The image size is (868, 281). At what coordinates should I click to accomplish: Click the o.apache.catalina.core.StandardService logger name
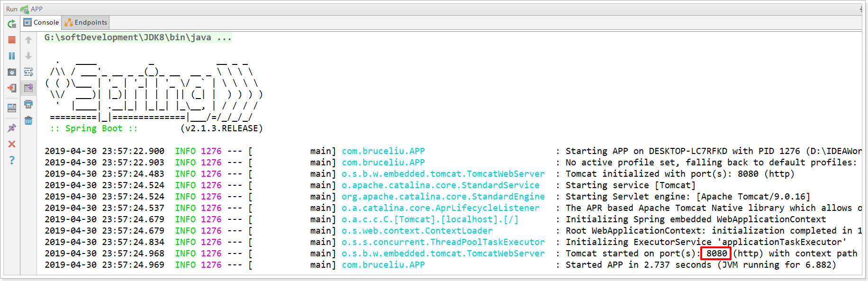click(x=441, y=185)
